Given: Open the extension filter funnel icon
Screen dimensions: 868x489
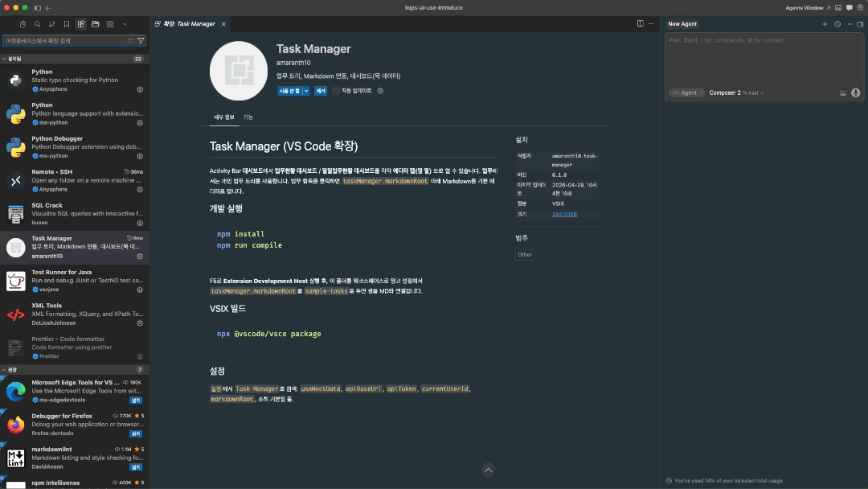Looking at the screenshot, I should [141, 41].
